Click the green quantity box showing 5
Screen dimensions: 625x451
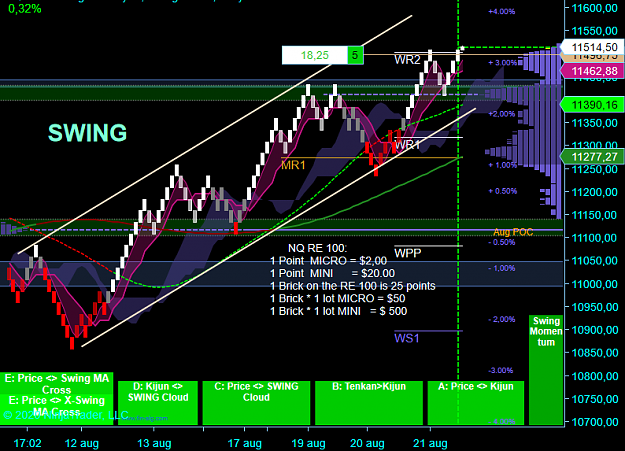click(x=355, y=55)
